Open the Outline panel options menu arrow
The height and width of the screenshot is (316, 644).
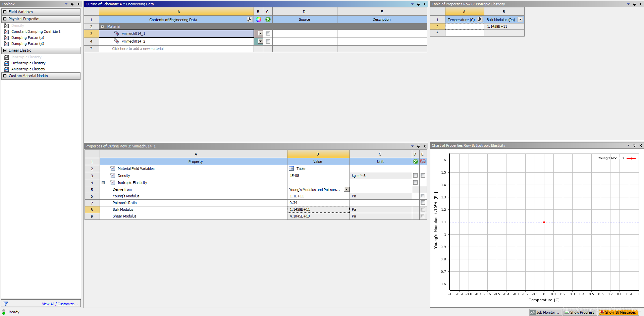[412, 4]
